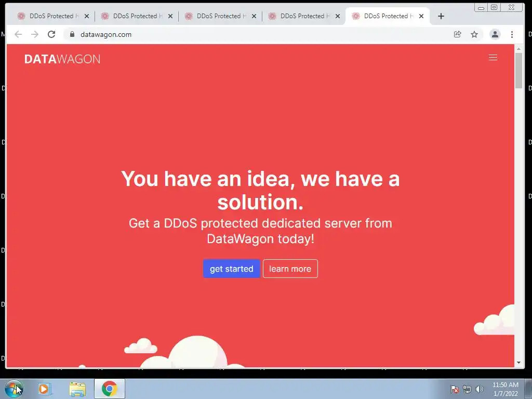Restore down the Chrome window
532x399 pixels.
point(495,7)
